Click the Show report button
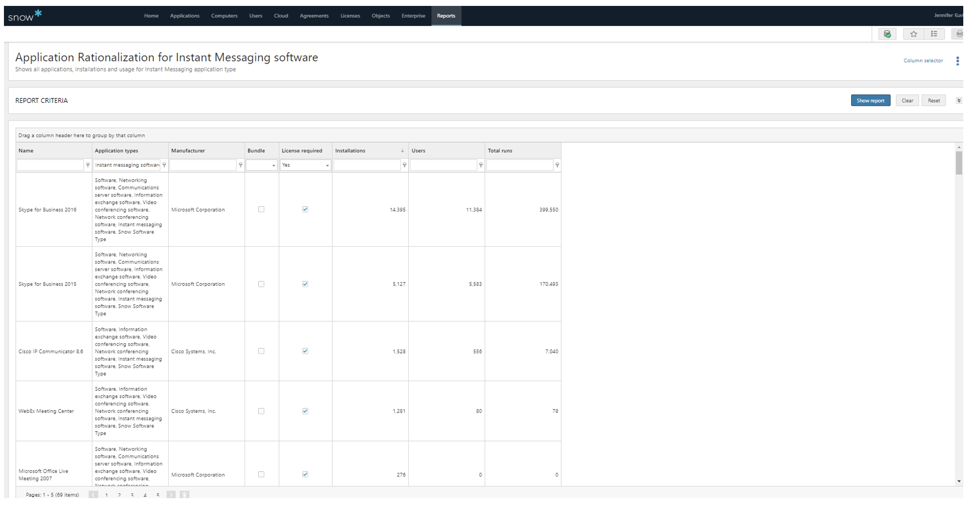 [x=870, y=100]
